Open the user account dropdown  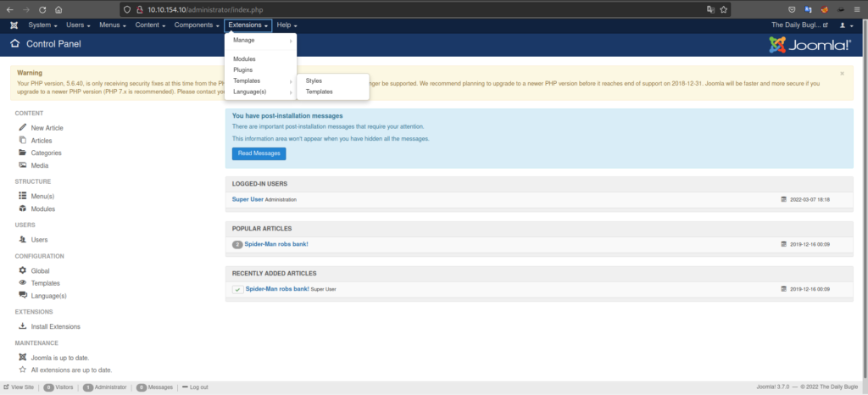[x=843, y=25]
